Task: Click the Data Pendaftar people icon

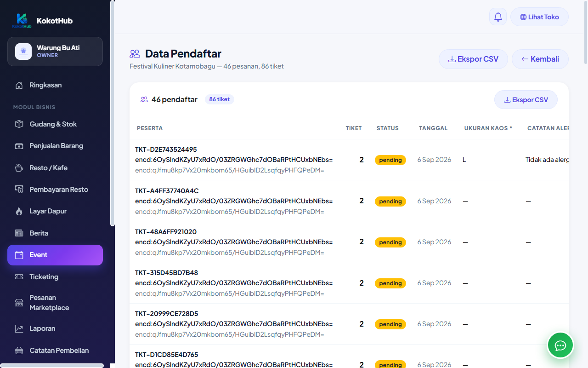Action: (x=135, y=54)
